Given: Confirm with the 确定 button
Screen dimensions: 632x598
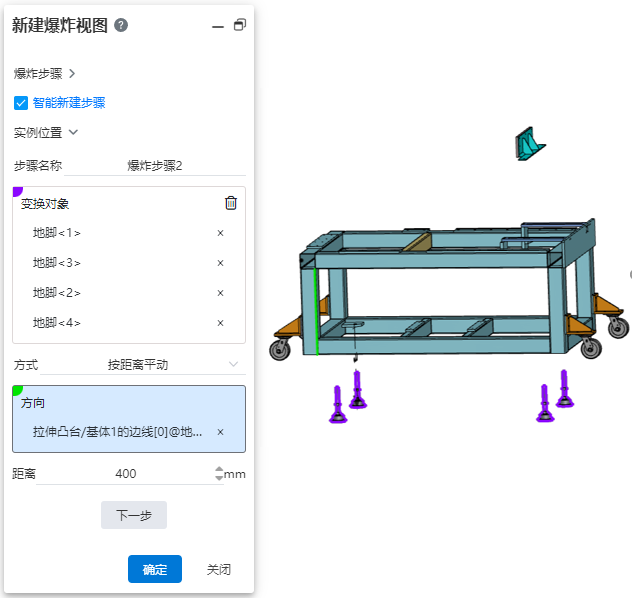Looking at the screenshot, I should tap(155, 569).
